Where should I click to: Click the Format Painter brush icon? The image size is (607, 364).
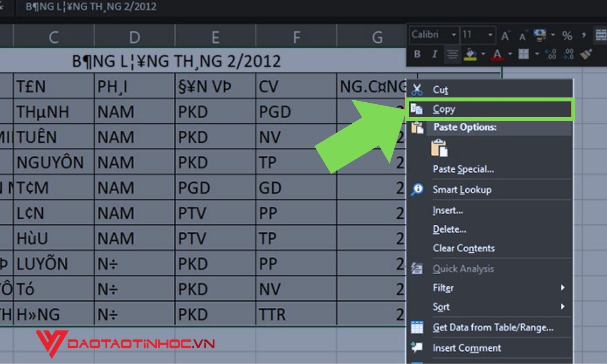point(586,54)
